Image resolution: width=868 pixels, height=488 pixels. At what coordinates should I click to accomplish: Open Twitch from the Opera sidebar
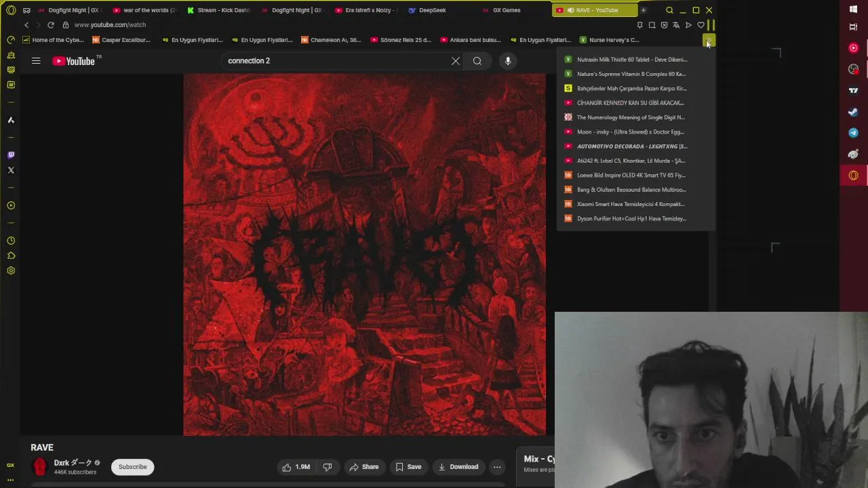click(11, 155)
